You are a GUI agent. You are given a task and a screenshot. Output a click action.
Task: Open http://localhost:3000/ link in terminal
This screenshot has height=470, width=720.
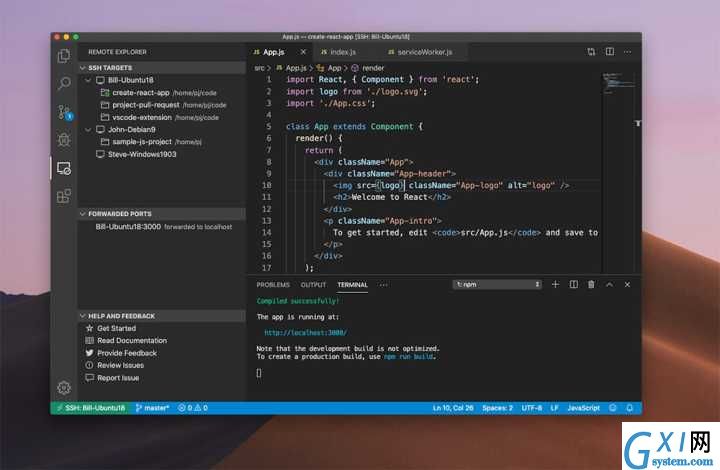(x=305, y=333)
